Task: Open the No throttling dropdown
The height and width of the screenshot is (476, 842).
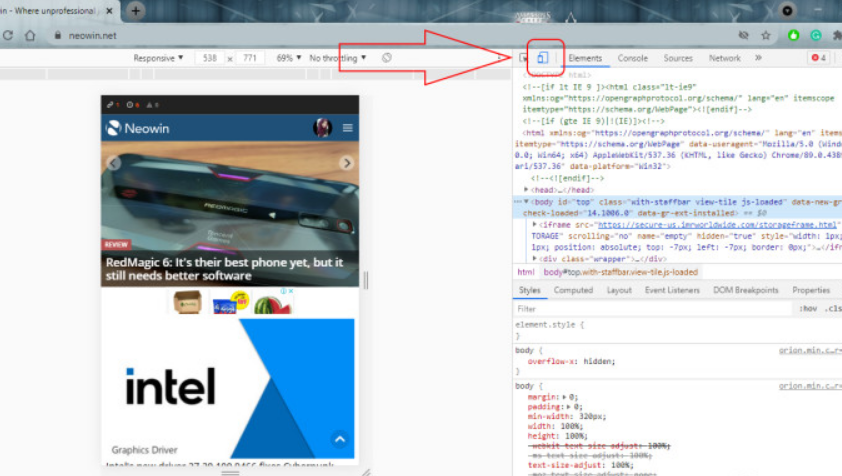Action: coord(338,57)
